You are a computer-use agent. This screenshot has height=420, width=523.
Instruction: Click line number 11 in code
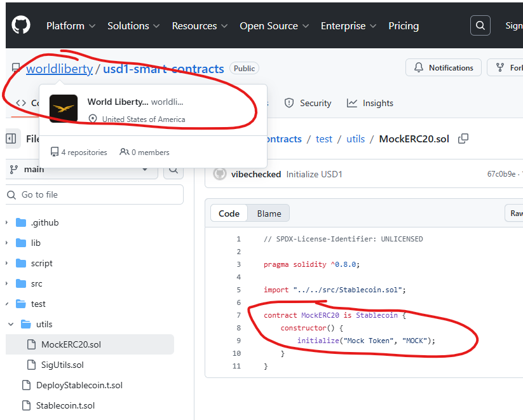236,366
